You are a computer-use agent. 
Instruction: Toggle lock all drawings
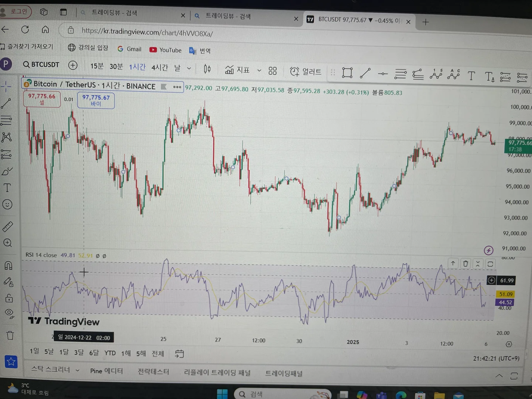(9, 298)
